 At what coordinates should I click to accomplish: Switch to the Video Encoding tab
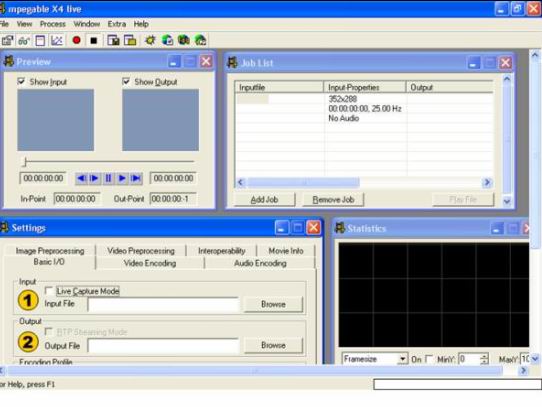click(150, 263)
